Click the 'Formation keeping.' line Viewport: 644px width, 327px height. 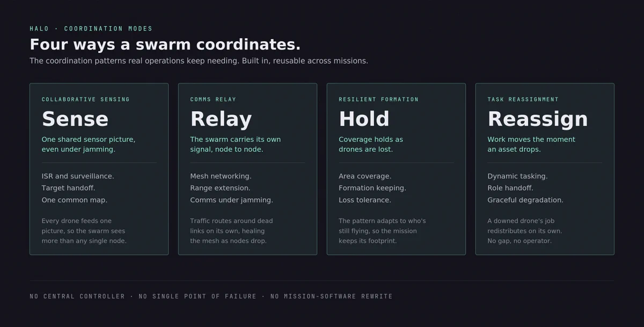coord(372,188)
